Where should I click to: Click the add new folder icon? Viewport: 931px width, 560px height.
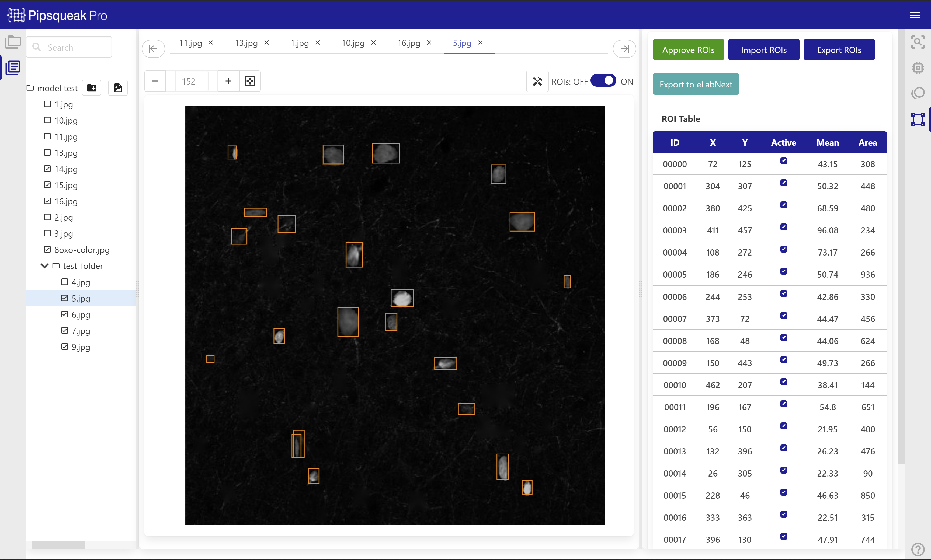coord(92,88)
